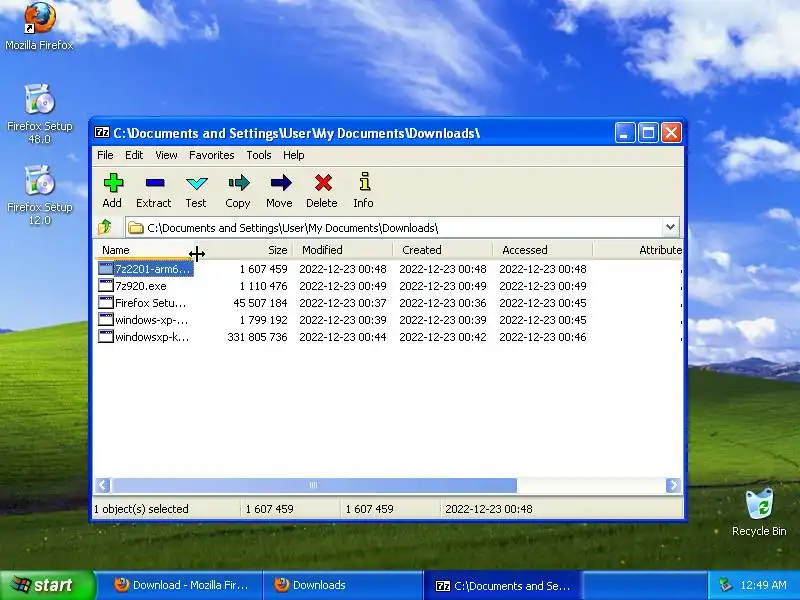
Task: Click the '1 object(s) selected' status text
Action: pyautogui.click(x=141, y=509)
